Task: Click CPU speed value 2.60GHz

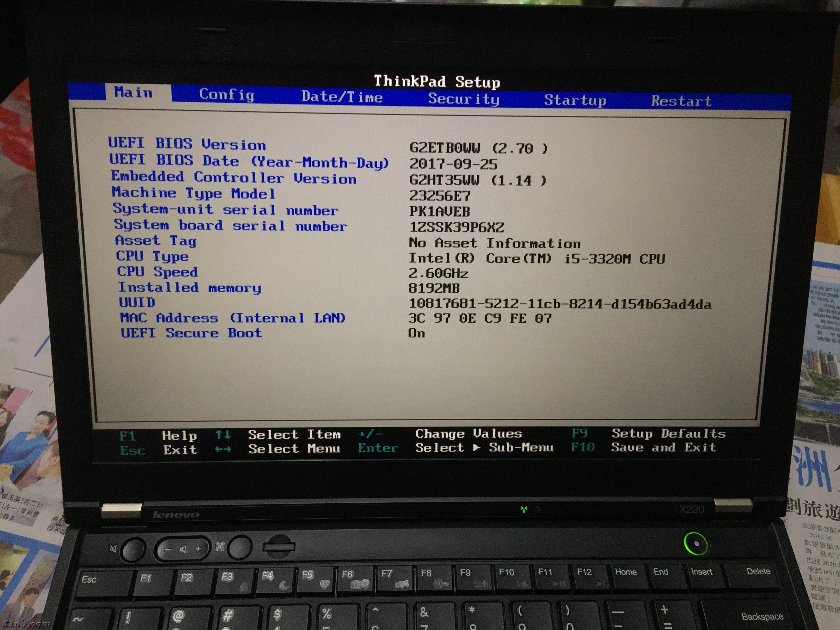Action: pyautogui.click(x=438, y=273)
